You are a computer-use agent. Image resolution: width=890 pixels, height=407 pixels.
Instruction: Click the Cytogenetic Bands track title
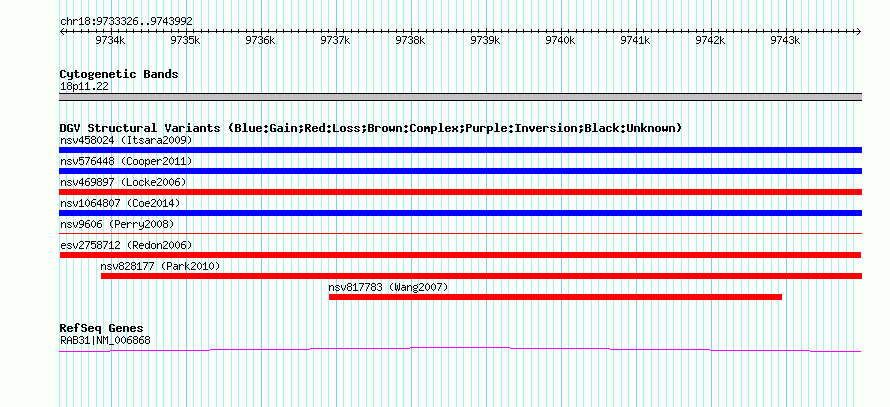click(119, 74)
